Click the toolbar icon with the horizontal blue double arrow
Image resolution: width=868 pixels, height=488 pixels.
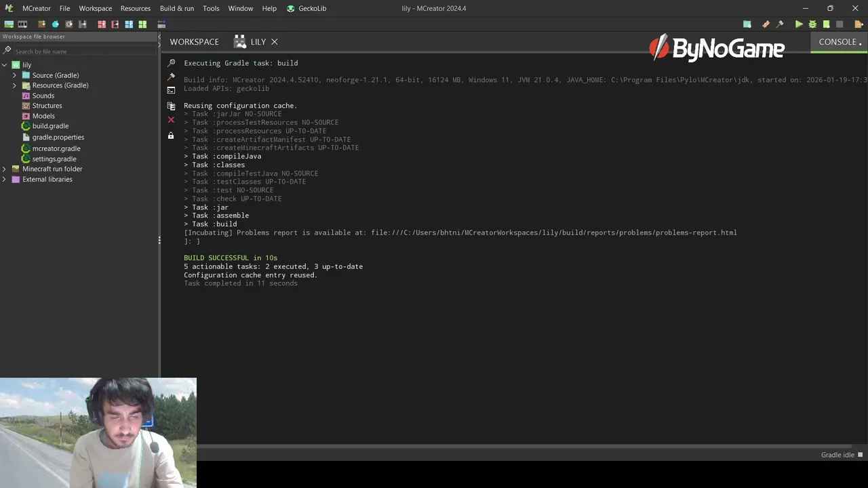click(x=161, y=24)
